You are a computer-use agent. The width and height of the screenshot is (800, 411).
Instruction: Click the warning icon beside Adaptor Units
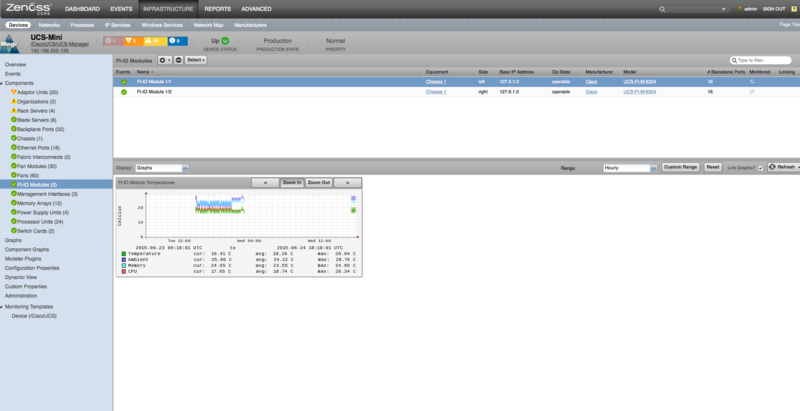[x=14, y=92]
